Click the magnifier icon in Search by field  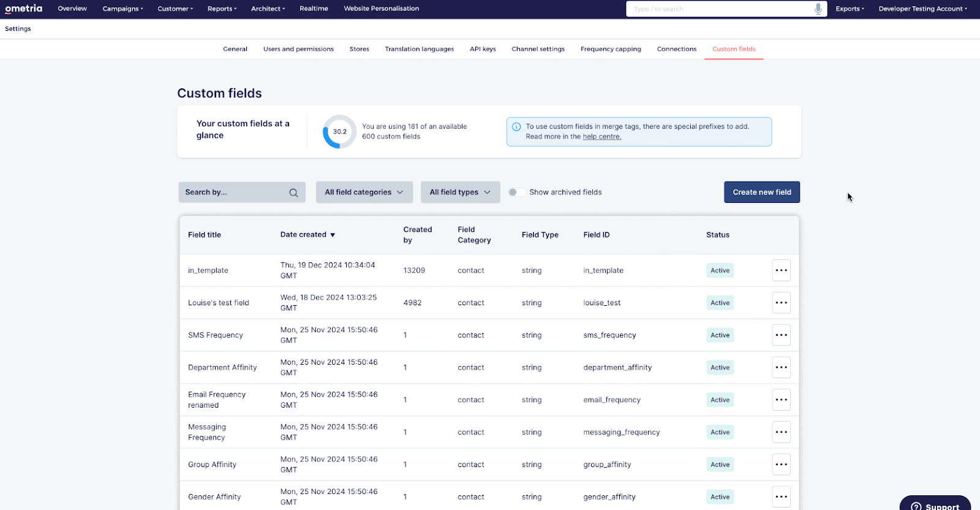[293, 192]
